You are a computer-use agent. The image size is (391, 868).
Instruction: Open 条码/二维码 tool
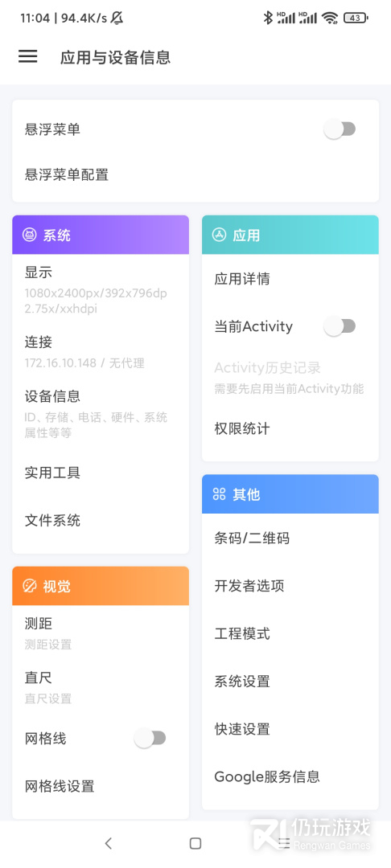tap(290, 538)
